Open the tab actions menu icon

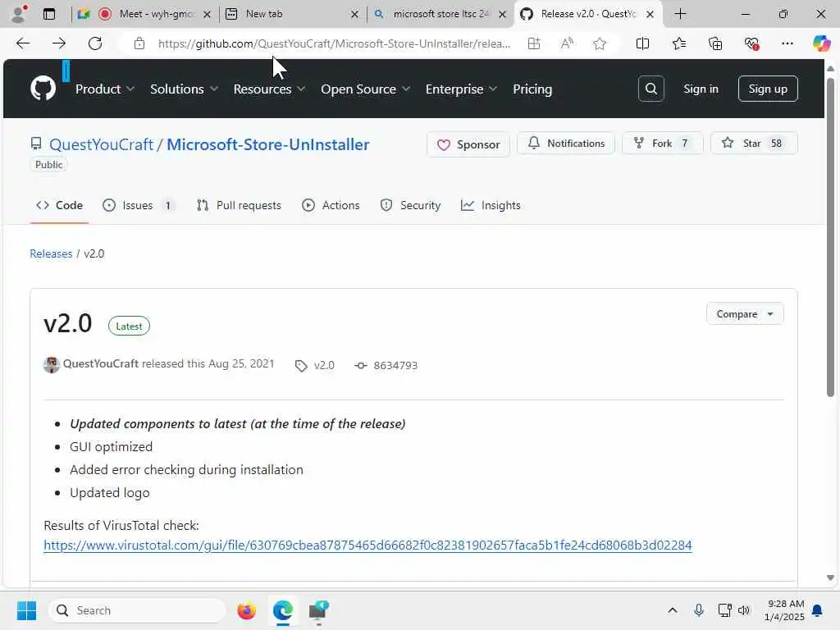tap(48, 14)
